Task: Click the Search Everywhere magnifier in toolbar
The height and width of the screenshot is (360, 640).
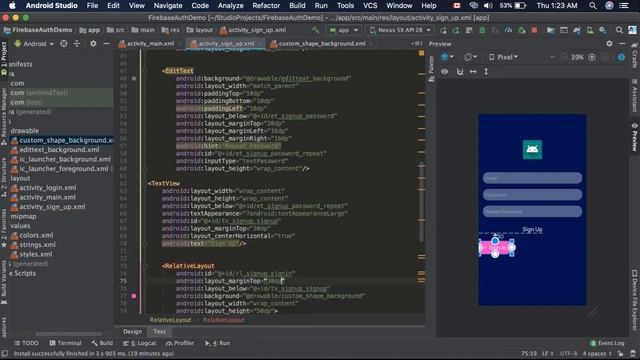Action: pyautogui.click(x=619, y=30)
